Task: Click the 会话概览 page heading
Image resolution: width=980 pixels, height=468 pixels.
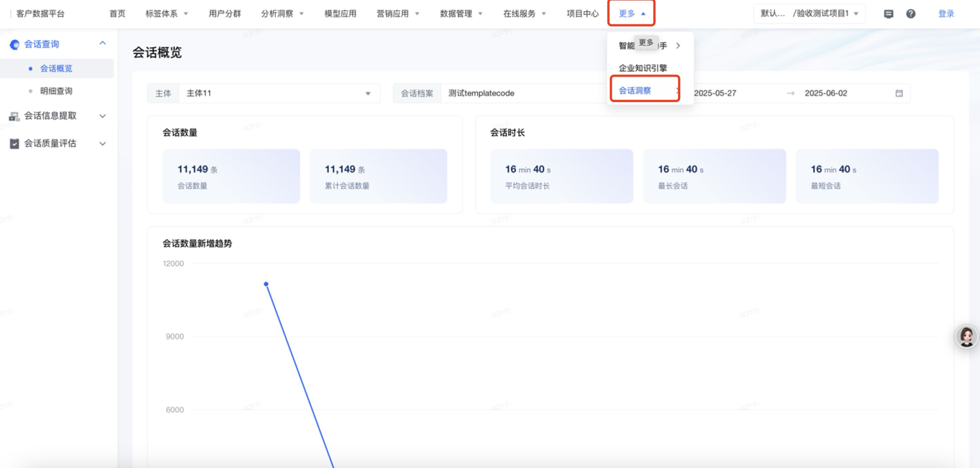Action: [x=157, y=53]
